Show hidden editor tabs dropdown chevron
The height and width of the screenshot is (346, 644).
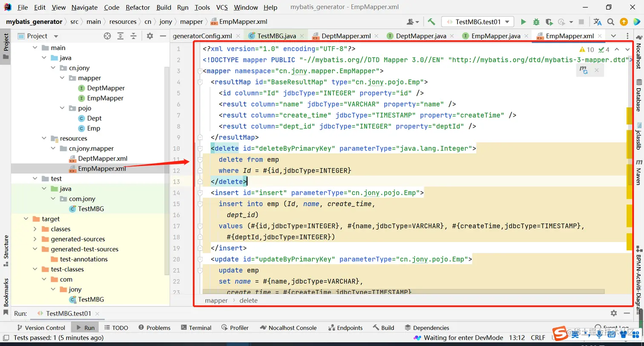pos(613,36)
